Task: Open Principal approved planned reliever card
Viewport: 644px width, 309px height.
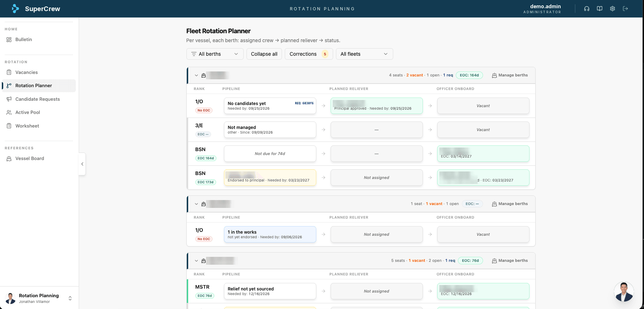Action: click(x=377, y=106)
